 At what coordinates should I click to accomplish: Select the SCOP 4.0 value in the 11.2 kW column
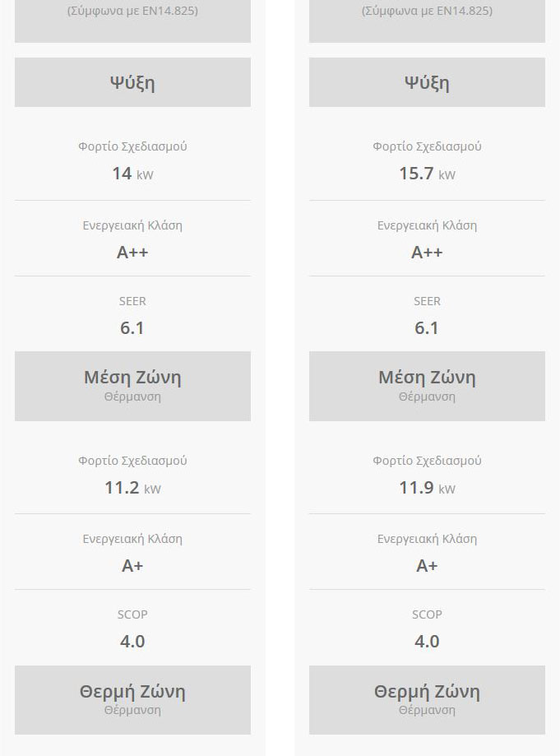click(x=132, y=642)
